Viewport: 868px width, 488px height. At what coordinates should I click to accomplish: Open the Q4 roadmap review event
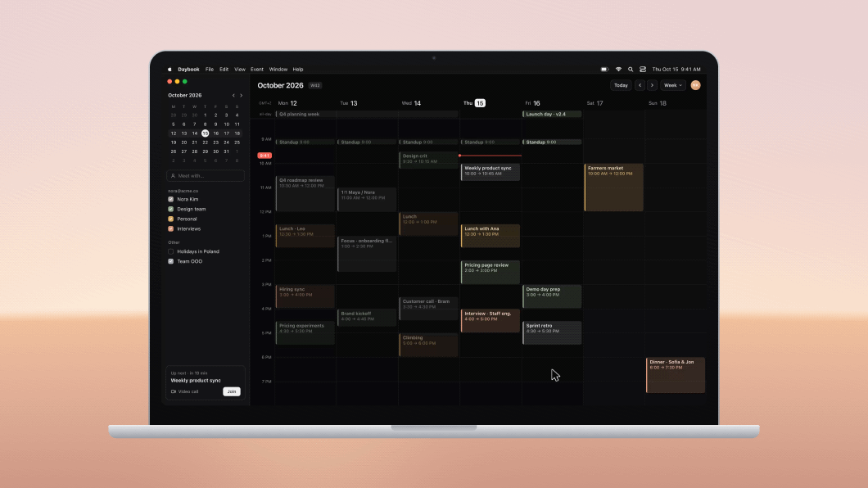[x=305, y=193]
